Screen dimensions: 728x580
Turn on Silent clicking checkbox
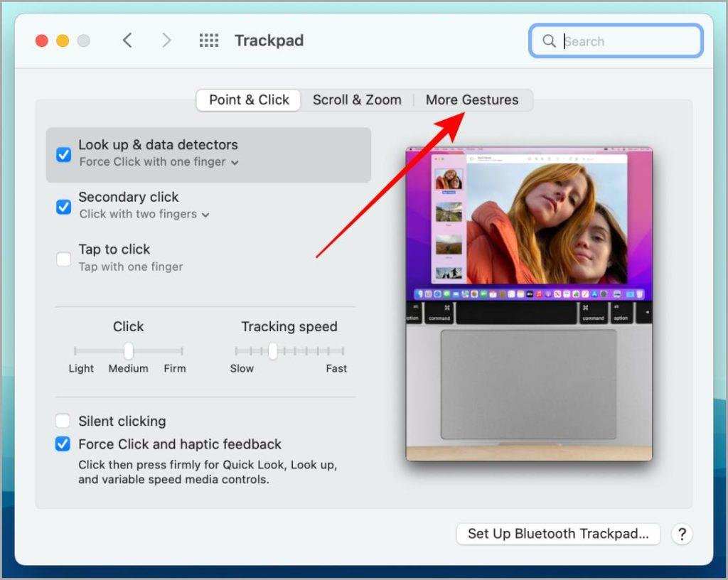pos(63,421)
